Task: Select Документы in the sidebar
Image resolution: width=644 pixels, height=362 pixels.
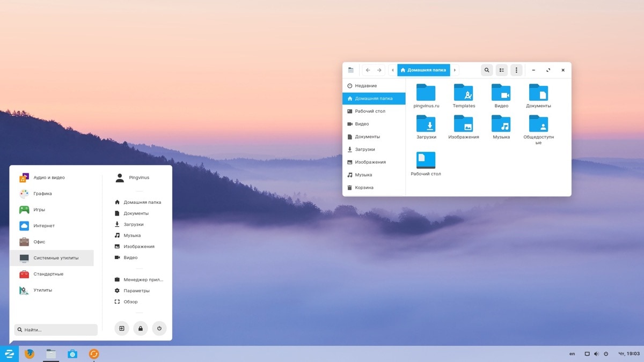Action: point(374,137)
